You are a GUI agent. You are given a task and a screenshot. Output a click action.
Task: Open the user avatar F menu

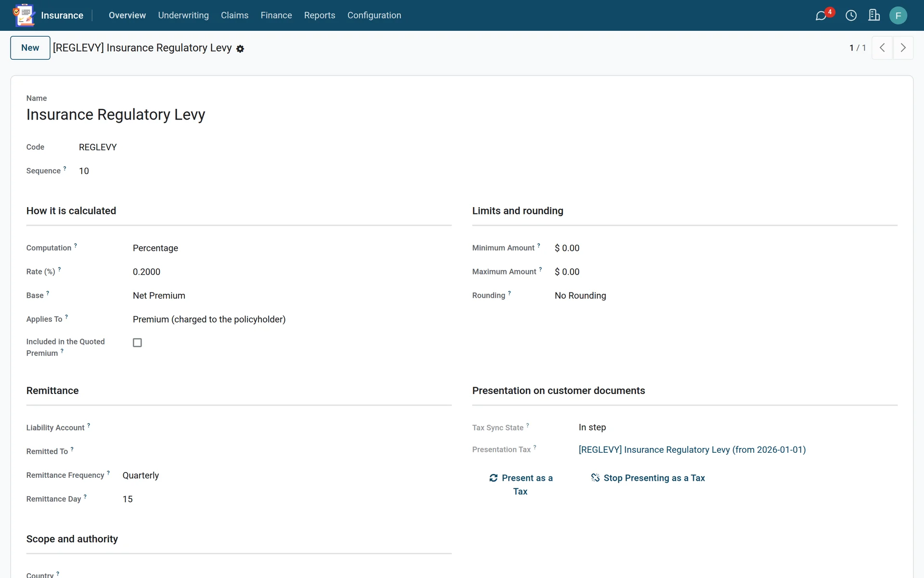click(x=898, y=15)
